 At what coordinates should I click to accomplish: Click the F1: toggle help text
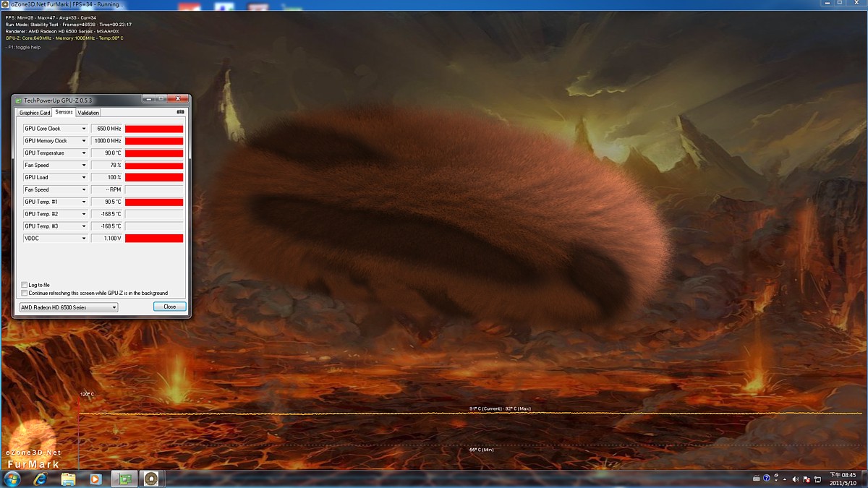coord(23,47)
